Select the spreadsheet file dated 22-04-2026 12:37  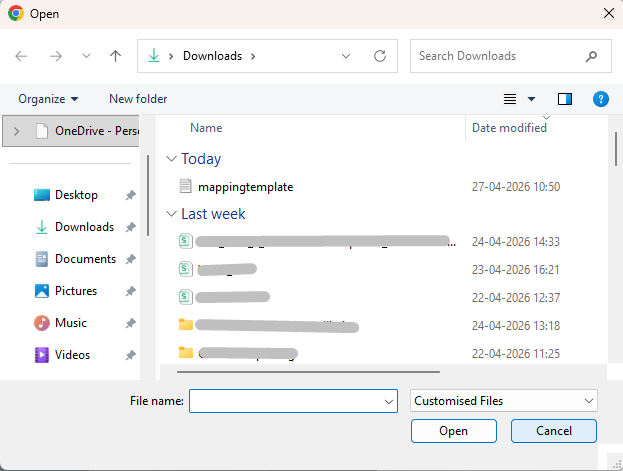click(x=224, y=297)
